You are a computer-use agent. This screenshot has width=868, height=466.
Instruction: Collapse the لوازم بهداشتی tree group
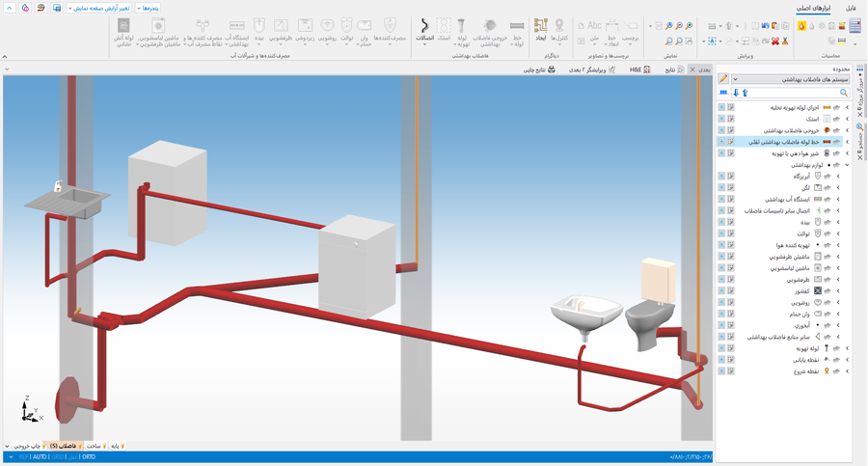coord(848,165)
